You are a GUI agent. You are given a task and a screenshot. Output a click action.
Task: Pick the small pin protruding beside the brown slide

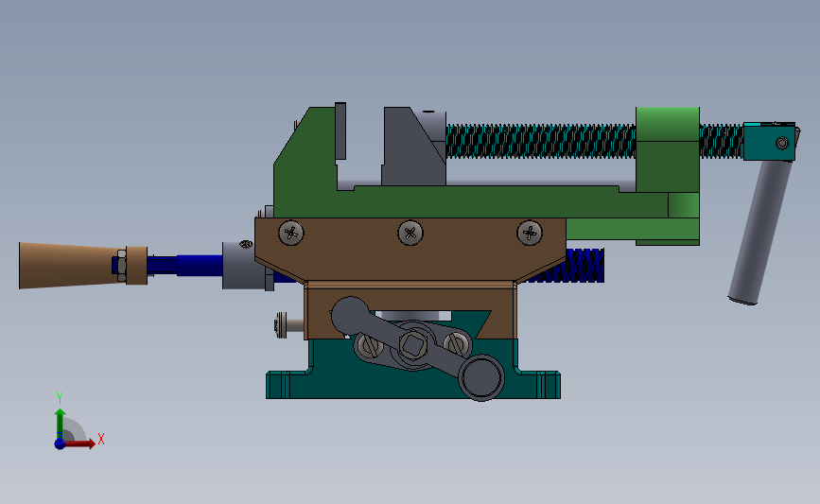coord(288,325)
